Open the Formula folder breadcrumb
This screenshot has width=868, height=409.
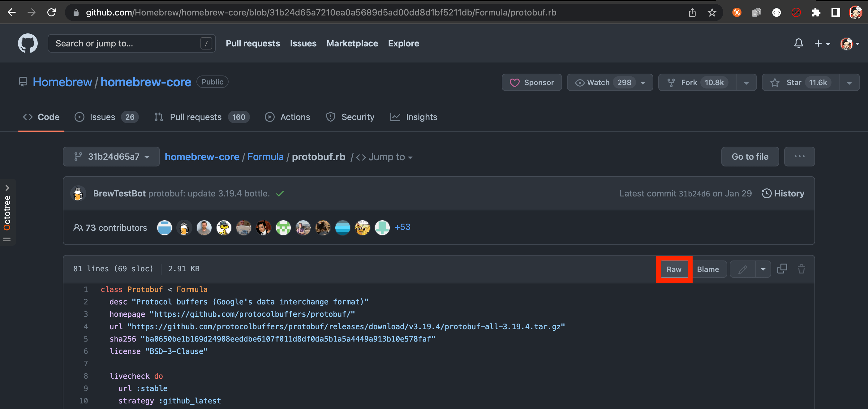click(265, 157)
